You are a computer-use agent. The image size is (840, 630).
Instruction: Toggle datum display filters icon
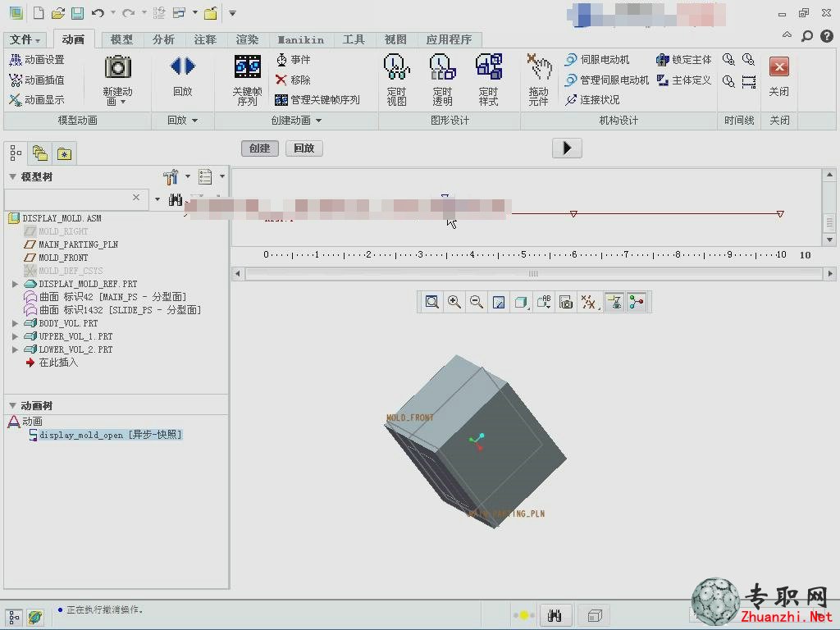[589, 302]
